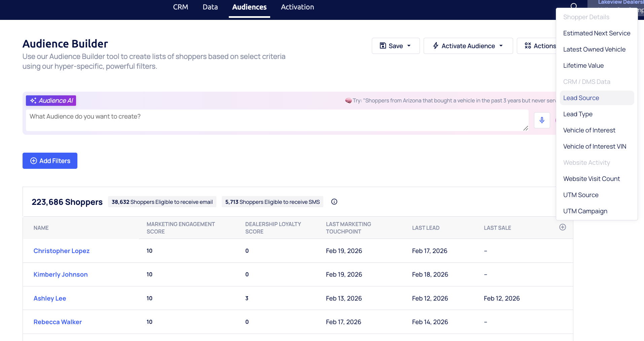
Task: Click the Add Filters button
Action: point(50,161)
